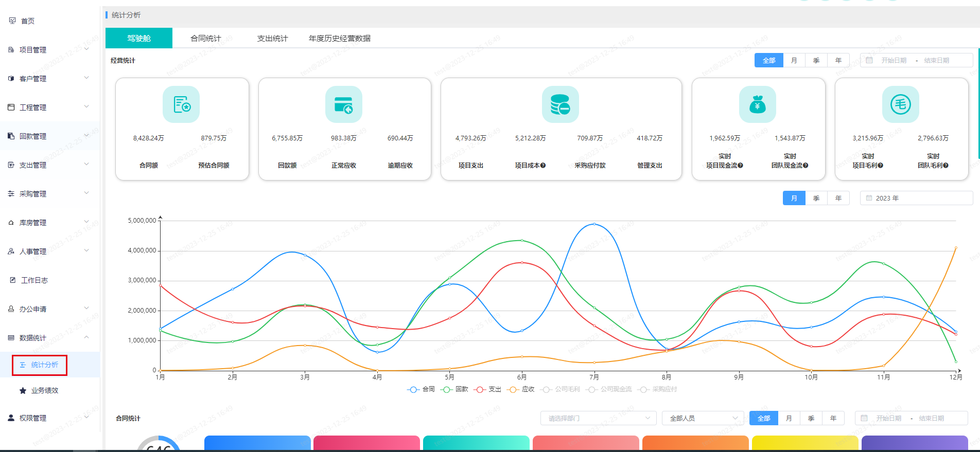Click 年 button in 经营统计
Screen dimensions: 980x452
pyautogui.click(x=838, y=60)
